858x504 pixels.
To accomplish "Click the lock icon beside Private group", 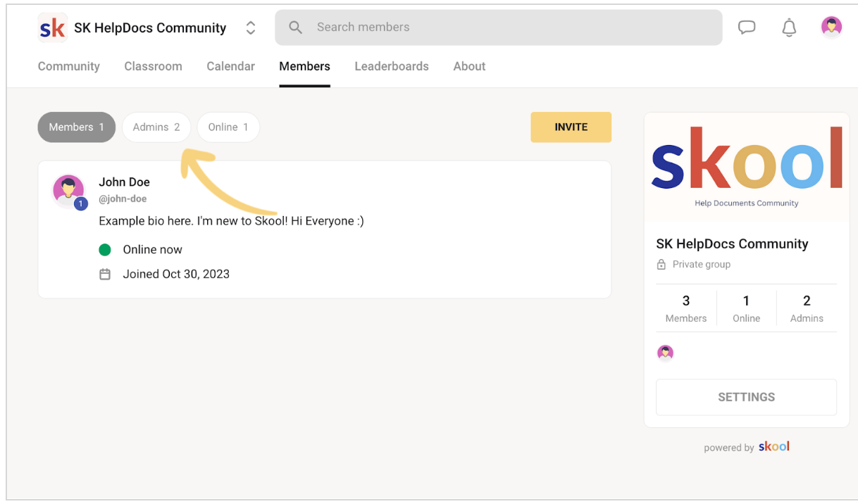I will pyautogui.click(x=661, y=264).
